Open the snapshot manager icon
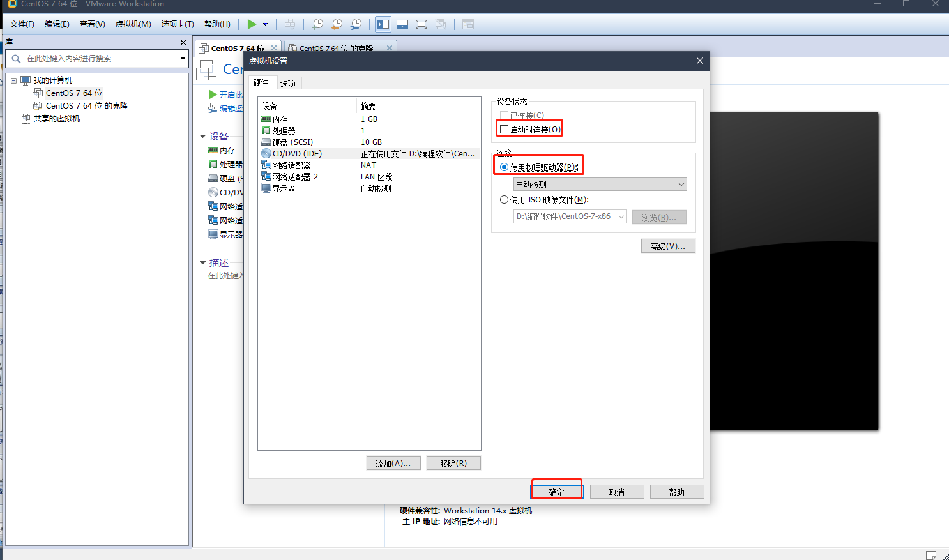The height and width of the screenshot is (560, 949). pos(356,24)
